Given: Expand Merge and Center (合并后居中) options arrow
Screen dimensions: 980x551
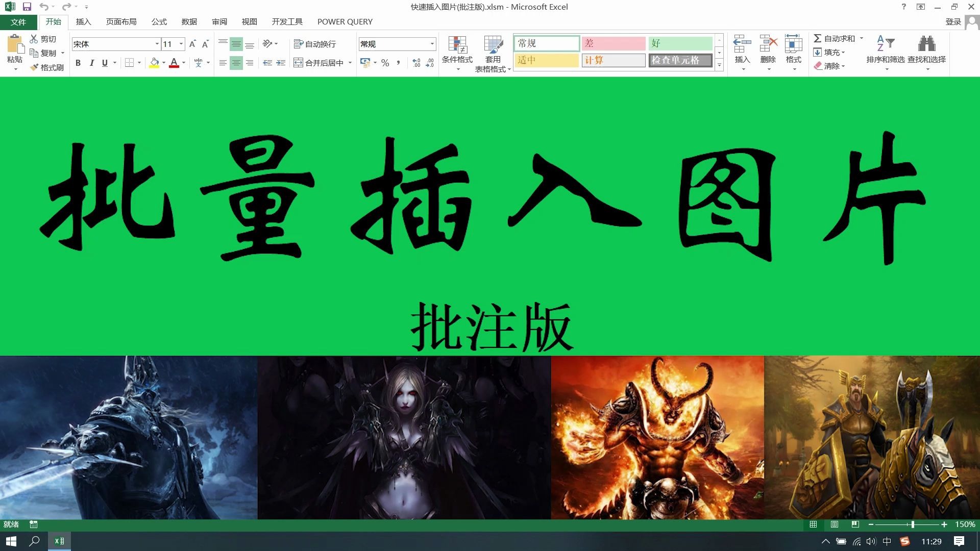Looking at the screenshot, I should tap(350, 63).
